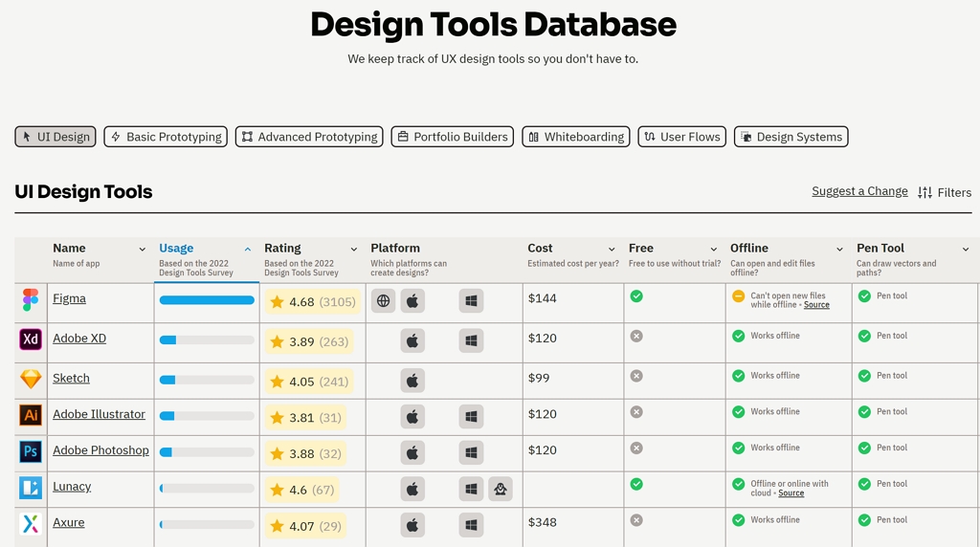
Task: Click the Figma usage progress bar
Action: pyautogui.click(x=207, y=300)
